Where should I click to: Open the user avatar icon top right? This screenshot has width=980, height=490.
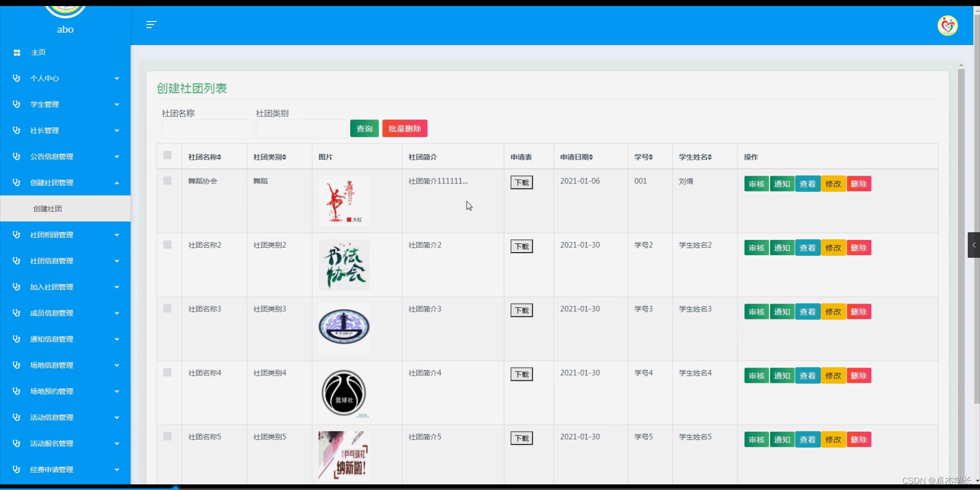click(x=948, y=26)
